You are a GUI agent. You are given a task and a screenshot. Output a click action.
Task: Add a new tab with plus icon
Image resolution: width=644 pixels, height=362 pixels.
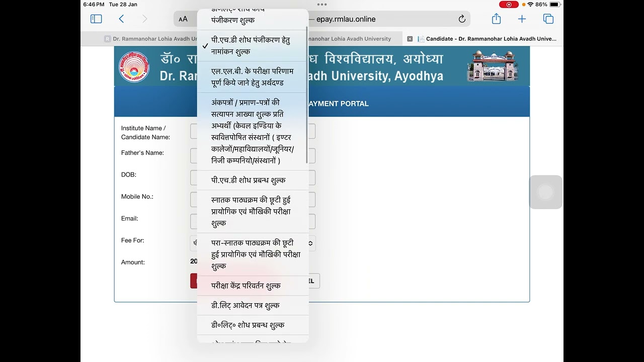pyautogui.click(x=522, y=19)
